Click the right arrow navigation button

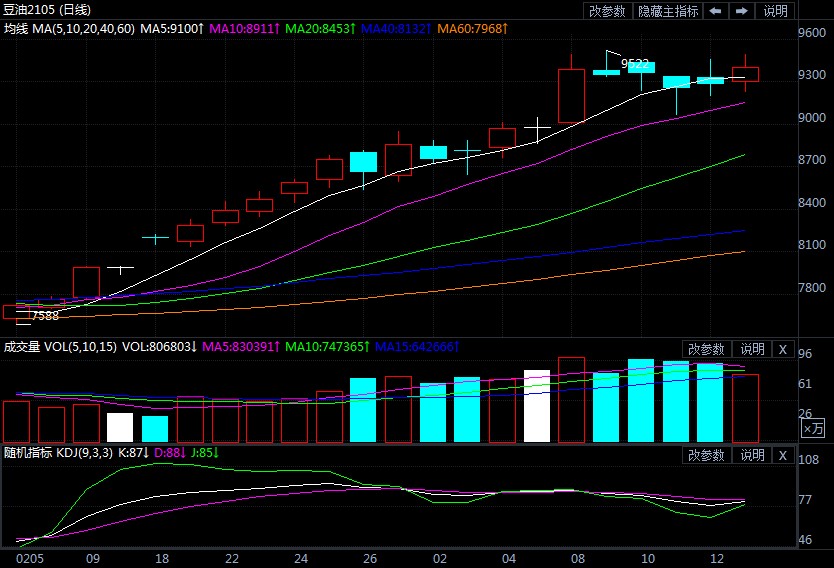tap(742, 11)
